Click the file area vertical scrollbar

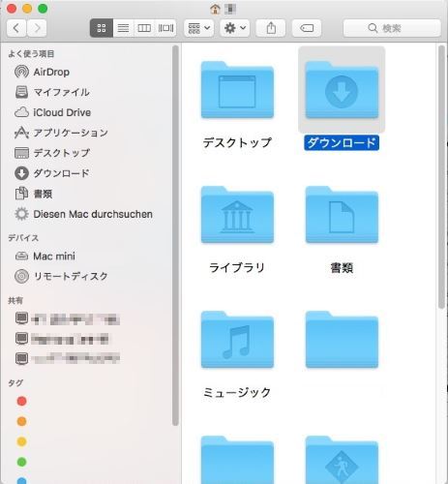point(441,177)
